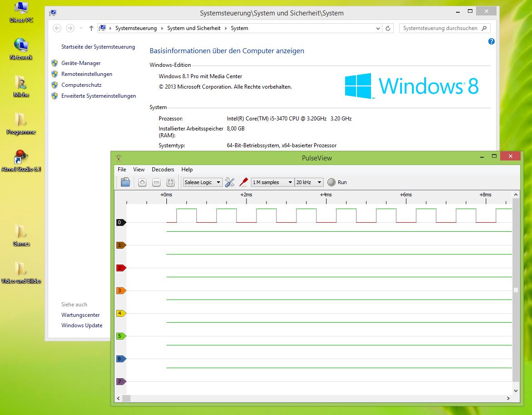Open PulseView File menu
This screenshot has height=415, width=532.
click(x=122, y=170)
